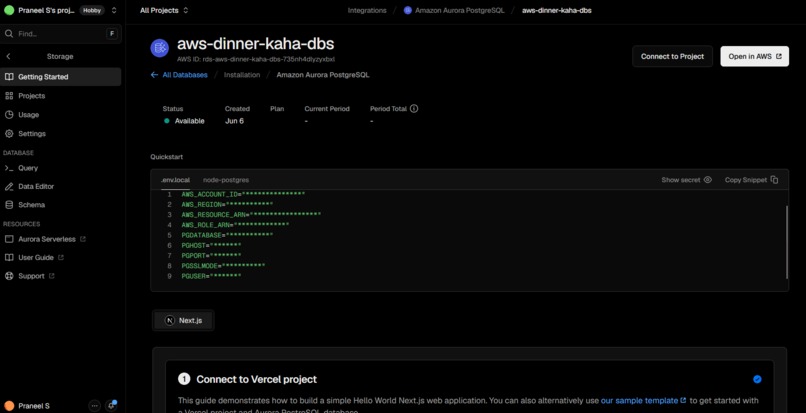This screenshot has width=806, height=413.
Task: Click the User Guide book icon
Action: [9, 258]
